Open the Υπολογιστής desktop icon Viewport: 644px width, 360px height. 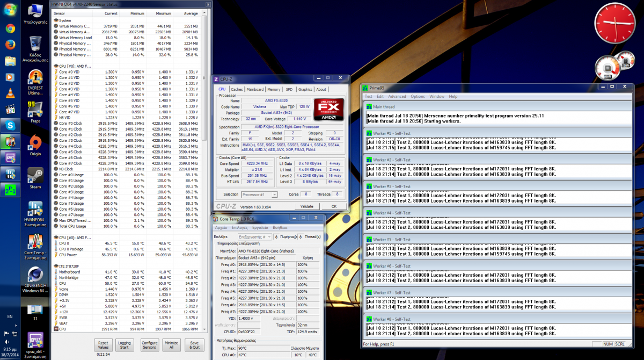click(x=35, y=15)
